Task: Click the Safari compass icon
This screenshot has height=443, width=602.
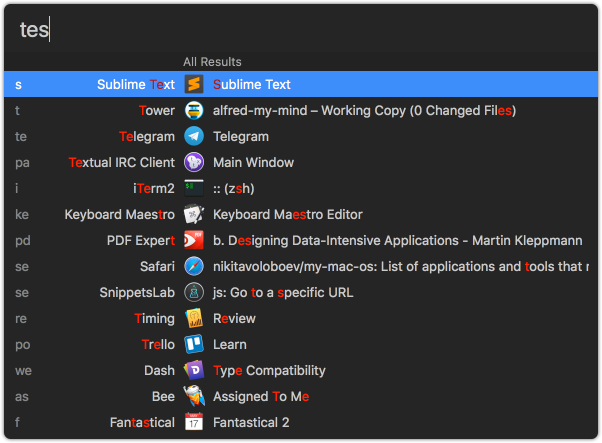Action: pos(194,266)
